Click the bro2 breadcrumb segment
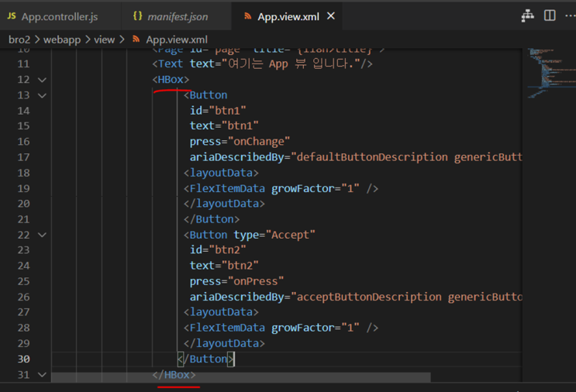 click(x=19, y=40)
